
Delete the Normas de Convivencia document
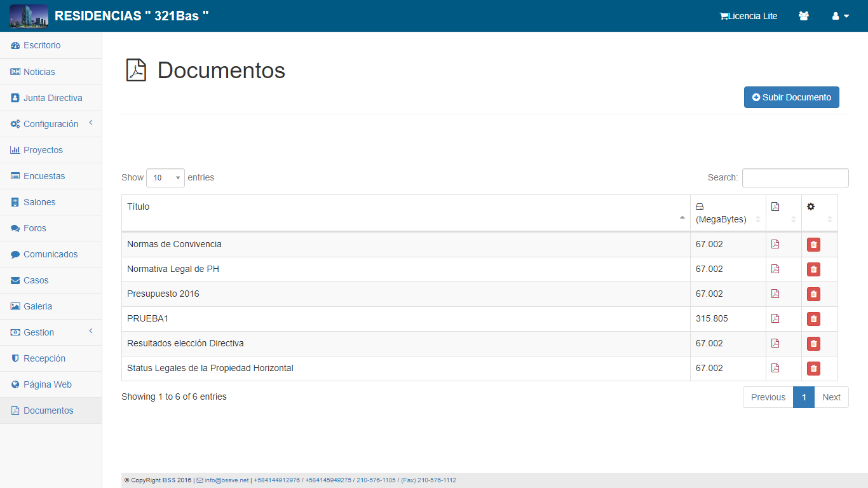(813, 245)
